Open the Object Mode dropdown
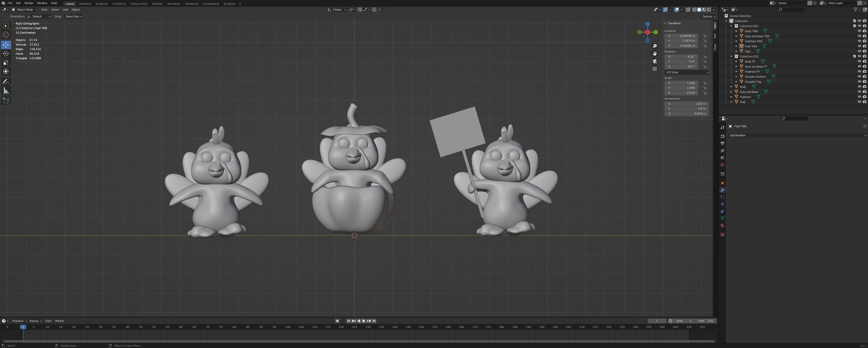The image size is (868, 348). coord(25,10)
